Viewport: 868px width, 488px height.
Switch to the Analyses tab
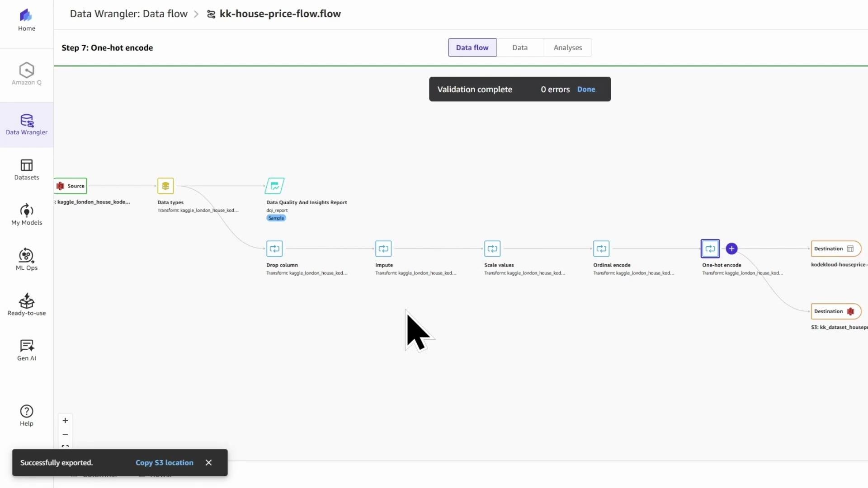(568, 47)
